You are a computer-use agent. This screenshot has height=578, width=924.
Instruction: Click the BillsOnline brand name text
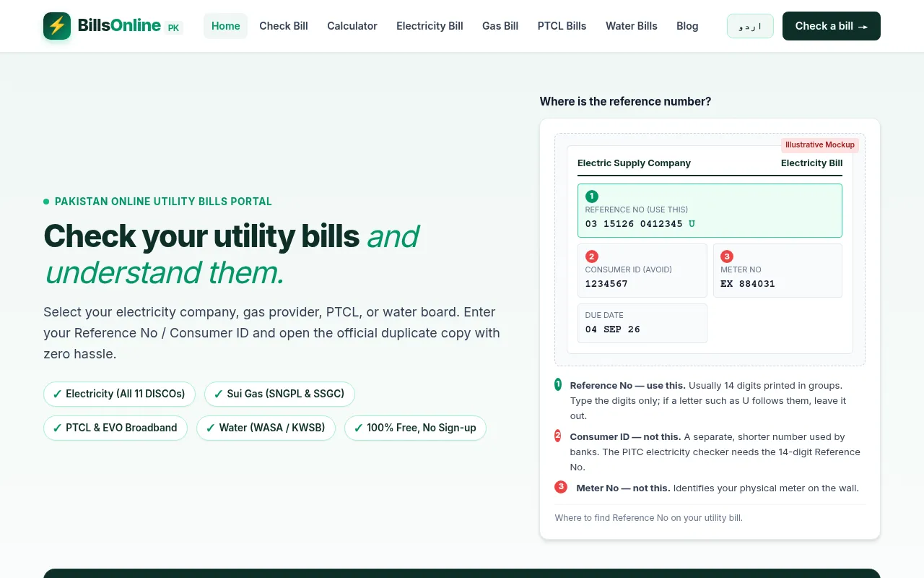pyautogui.click(x=119, y=25)
